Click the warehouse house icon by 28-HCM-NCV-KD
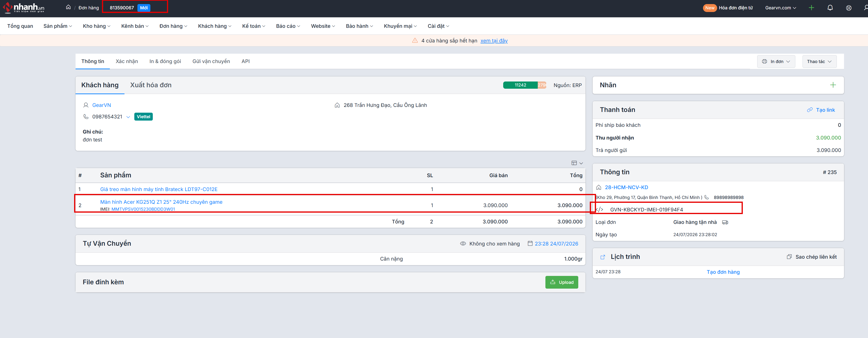The image size is (868, 338). pyautogui.click(x=599, y=187)
